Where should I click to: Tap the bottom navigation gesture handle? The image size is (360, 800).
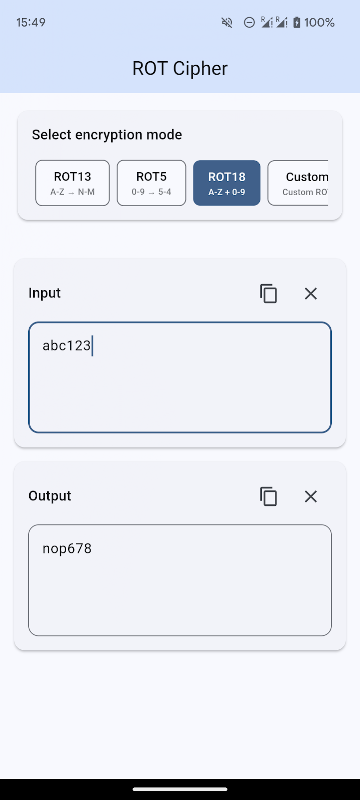coord(180,789)
